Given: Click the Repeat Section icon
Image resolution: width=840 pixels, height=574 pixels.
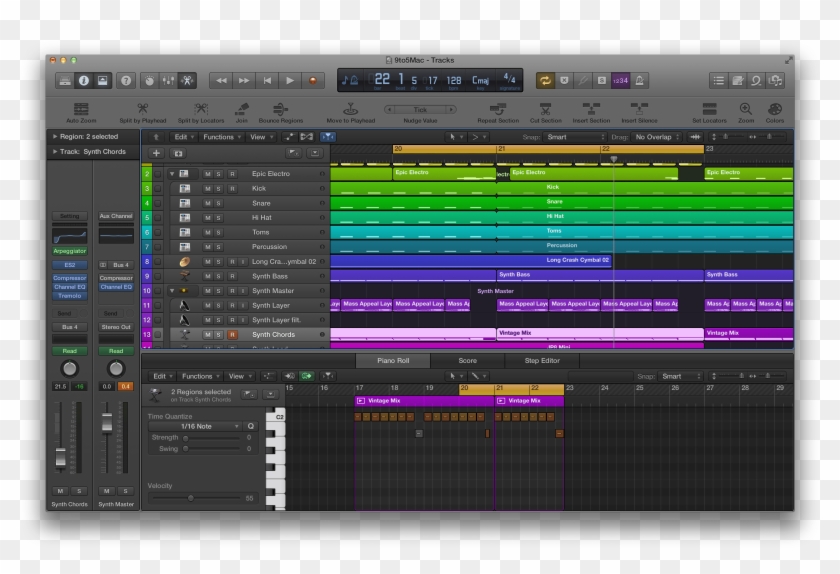Looking at the screenshot, I should tap(498, 109).
